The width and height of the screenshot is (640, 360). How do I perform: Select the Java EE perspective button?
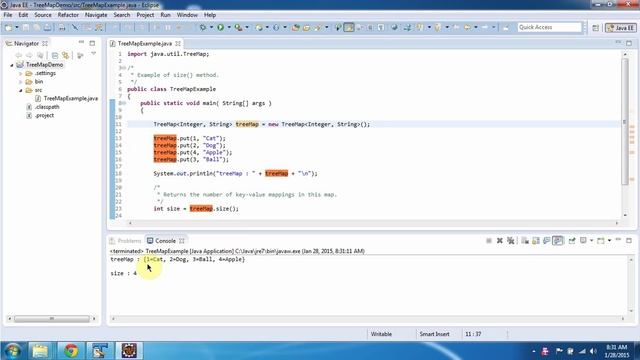pos(620,28)
